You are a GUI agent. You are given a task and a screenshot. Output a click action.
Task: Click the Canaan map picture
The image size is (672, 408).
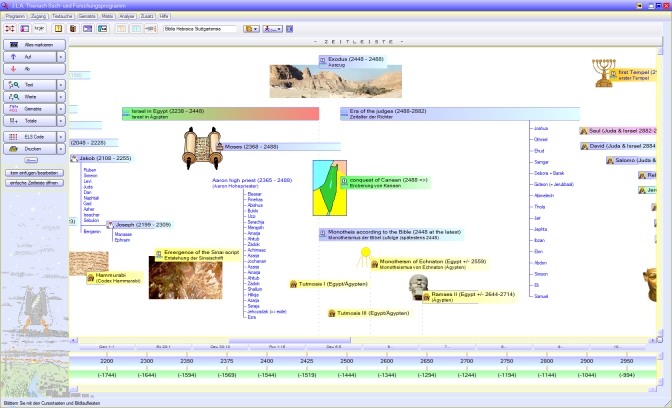coord(330,188)
